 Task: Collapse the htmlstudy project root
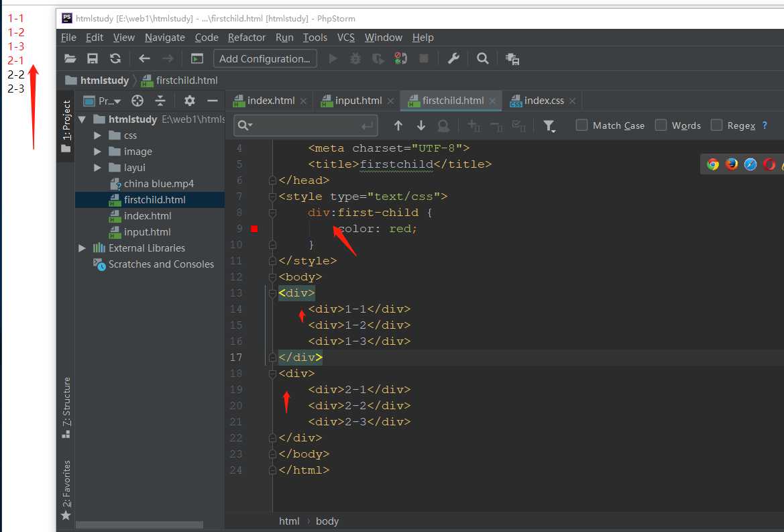(82, 119)
